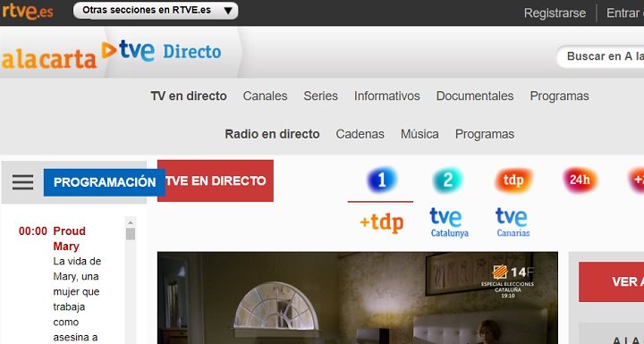This screenshot has width=644, height=344.
Task: Go to Música section
Action: click(419, 134)
